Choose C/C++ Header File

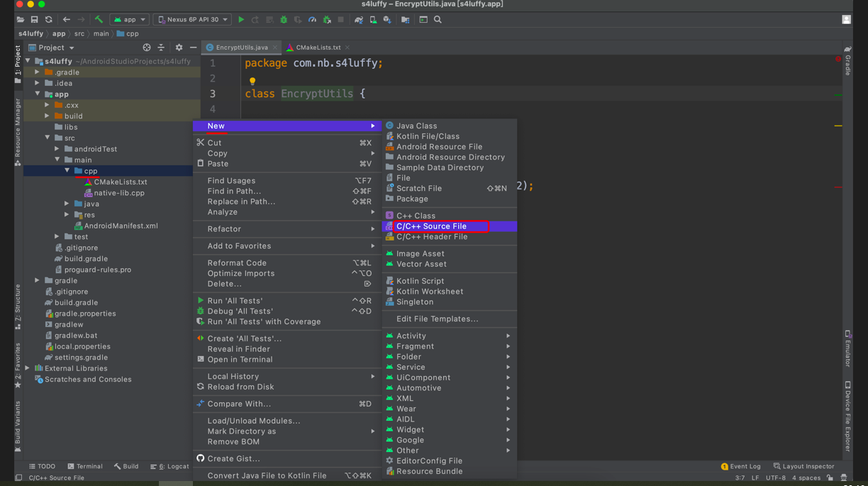(x=450, y=237)
